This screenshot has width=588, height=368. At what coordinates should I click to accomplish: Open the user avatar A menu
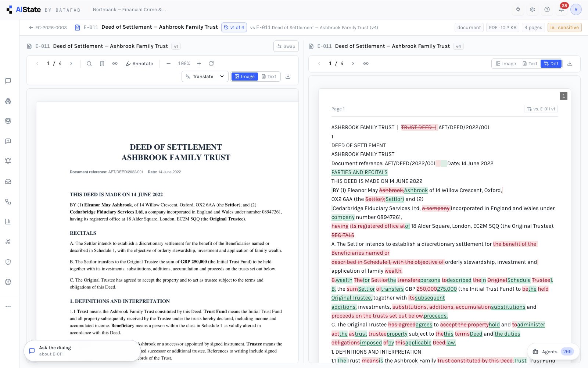pyautogui.click(x=576, y=10)
